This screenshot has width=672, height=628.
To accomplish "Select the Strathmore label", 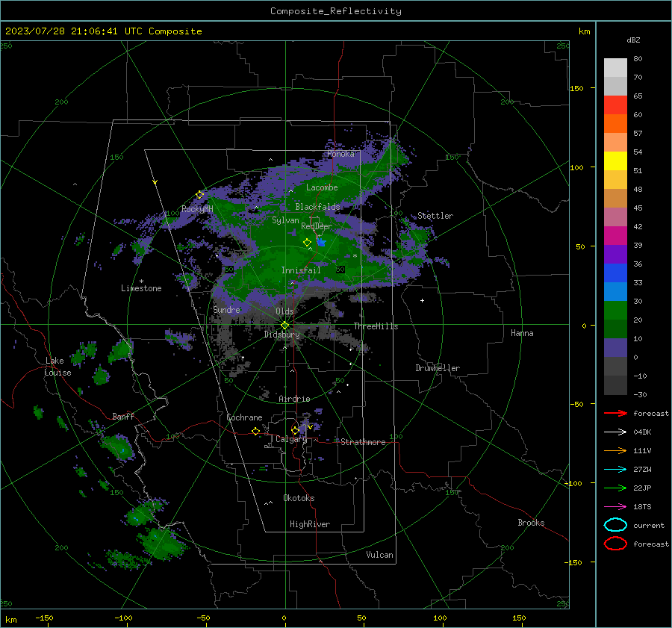I will (363, 442).
